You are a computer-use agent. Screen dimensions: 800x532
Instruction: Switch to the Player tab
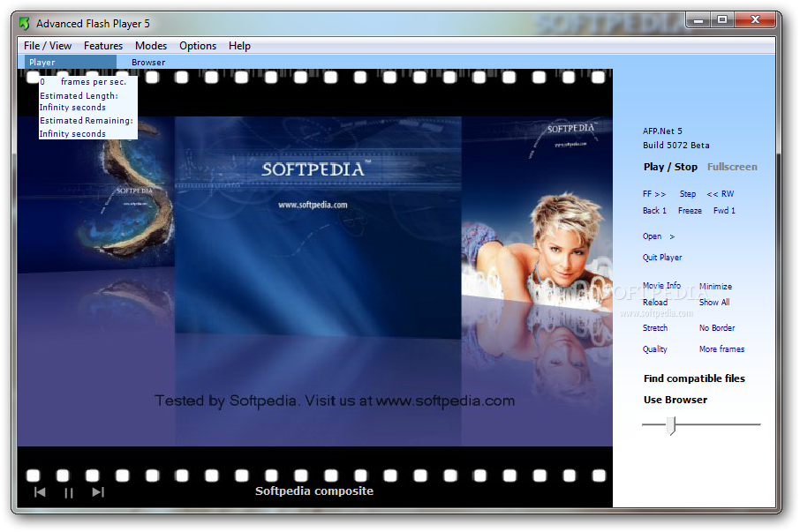[71, 62]
